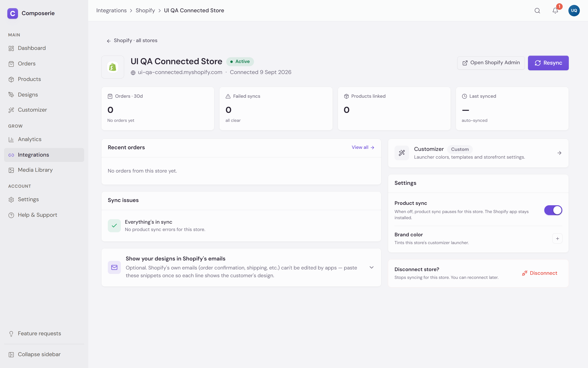The height and width of the screenshot is (368, 588).
Task: Open notifications bell
Action: pyautogui.click(x=555, y=10)
